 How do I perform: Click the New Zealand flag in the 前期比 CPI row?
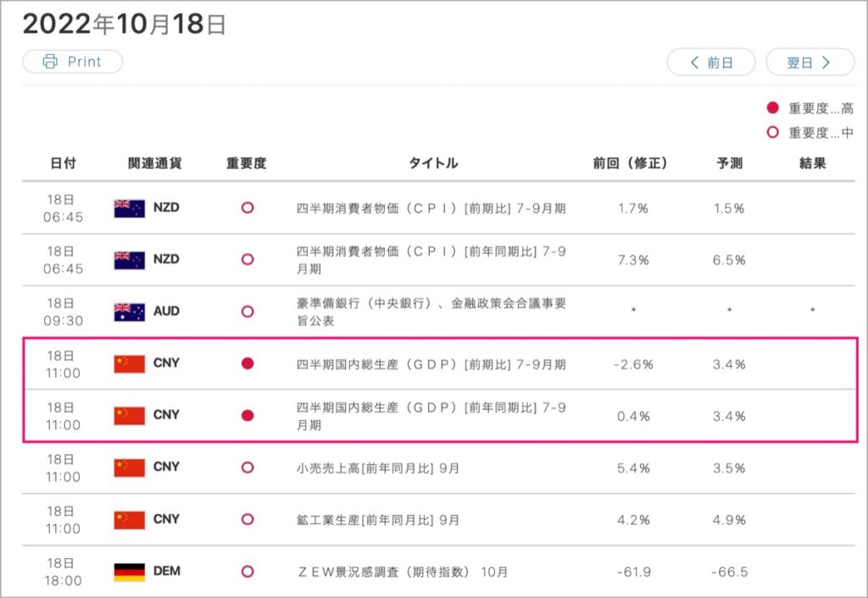coord(130,208)
